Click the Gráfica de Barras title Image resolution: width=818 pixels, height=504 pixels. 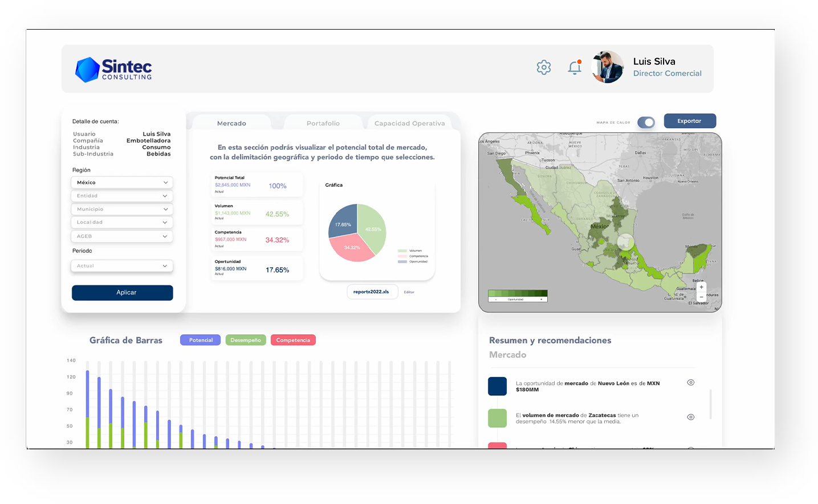click(x=126, y=340)
